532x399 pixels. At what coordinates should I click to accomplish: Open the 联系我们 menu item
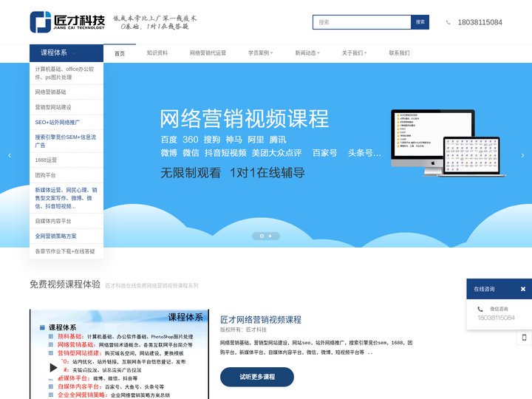click(399, 53)
